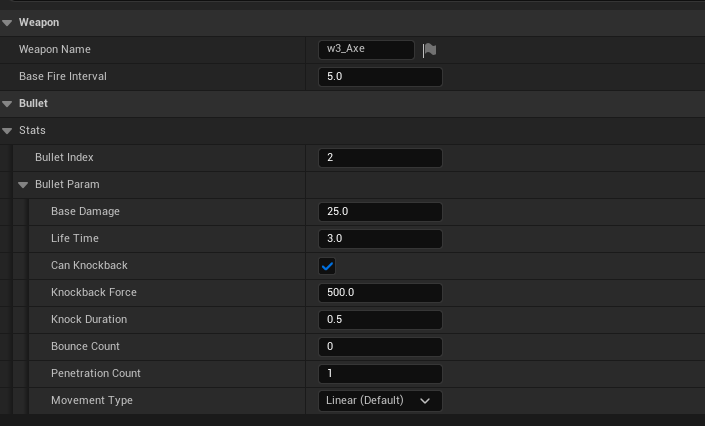Click the Bullet category heading text
705x426 pixels.
pos(33,103)
